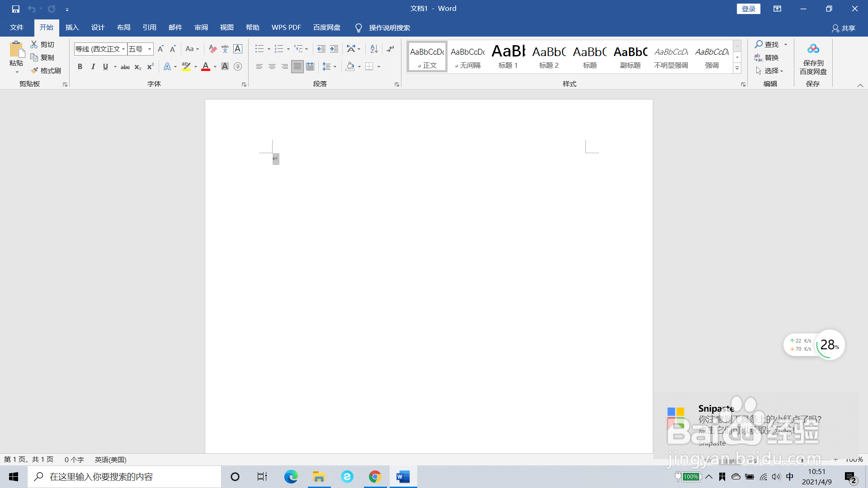Click Replace (替换) button
Screen dimensions: 868x488
[x=766, y=57]
